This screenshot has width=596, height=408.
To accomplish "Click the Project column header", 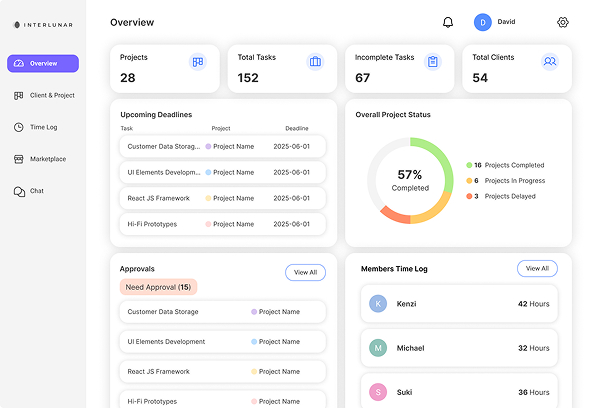I will click(x=221, y=129).
